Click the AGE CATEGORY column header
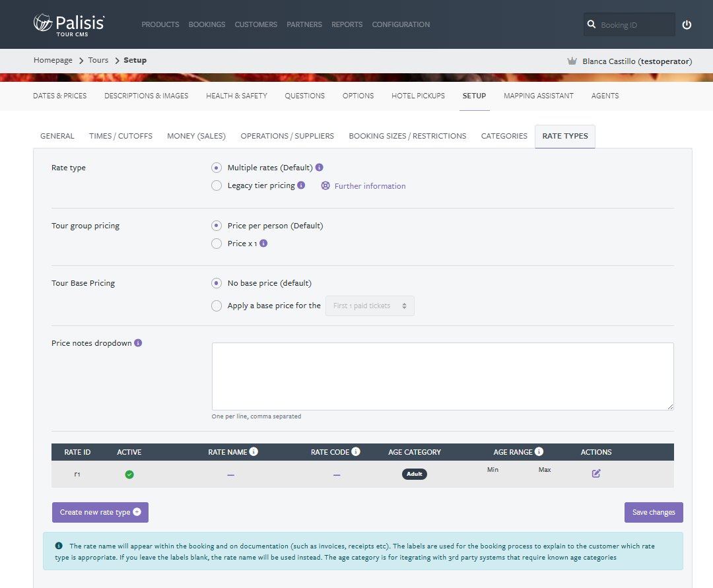 click(x=414, y=452)
